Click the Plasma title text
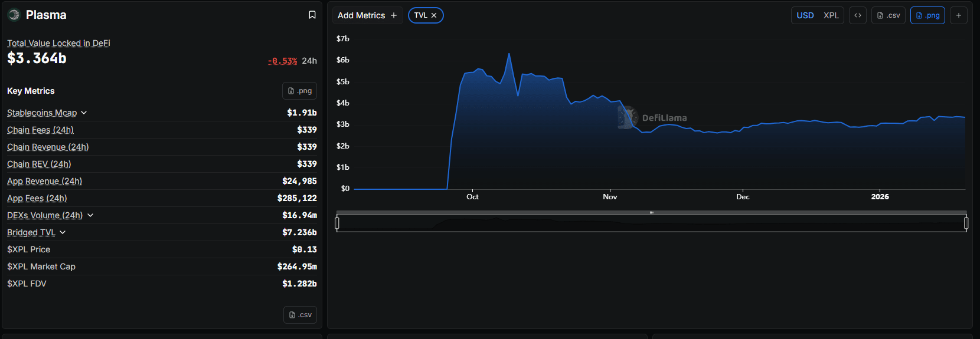This screenshot has height=339, width=980. (x=46, y=15)
